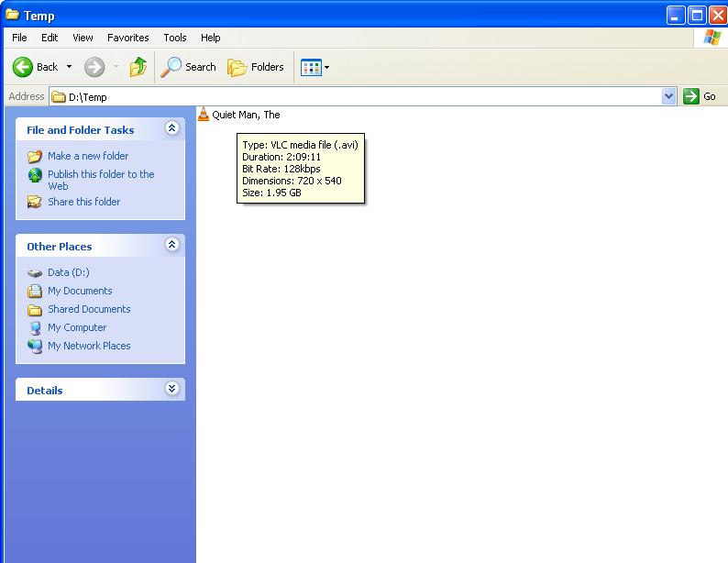This screenshot has height=563, width=728.
Task: Click Make a new folder link
Action: click(x=88, y=156)
